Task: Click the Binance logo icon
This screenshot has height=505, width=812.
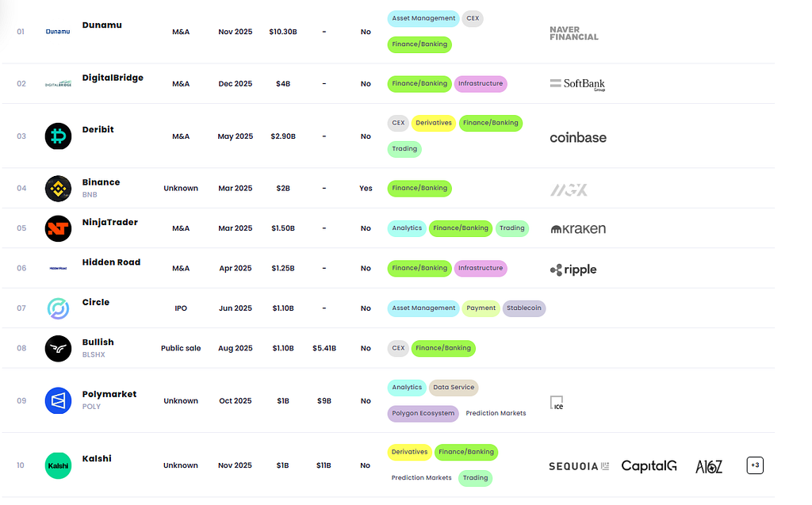Action: (x=58, y=189)
